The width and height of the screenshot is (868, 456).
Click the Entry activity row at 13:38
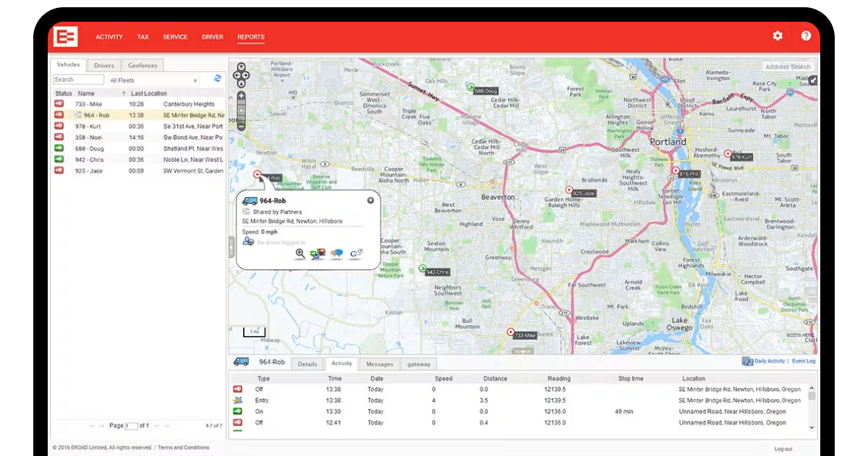pyautogui.click(x=518, y=400)
